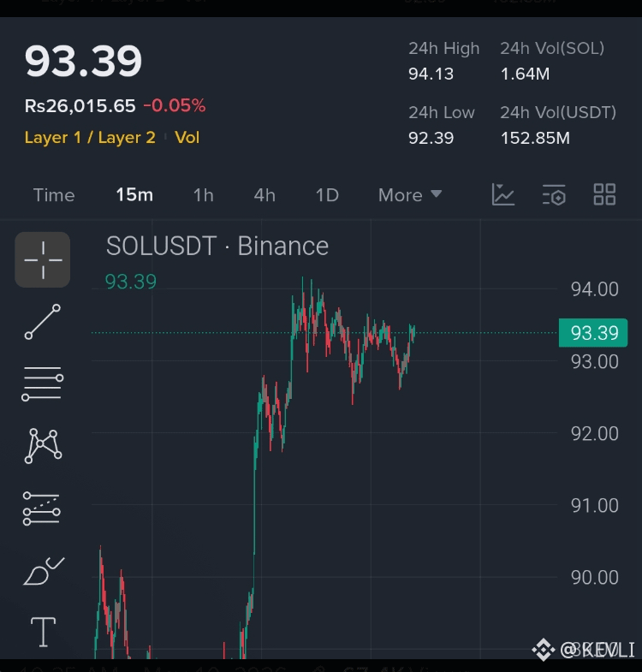Open the Vol tag link
This screenshot has height=672, width=642.
pos(187,138)
